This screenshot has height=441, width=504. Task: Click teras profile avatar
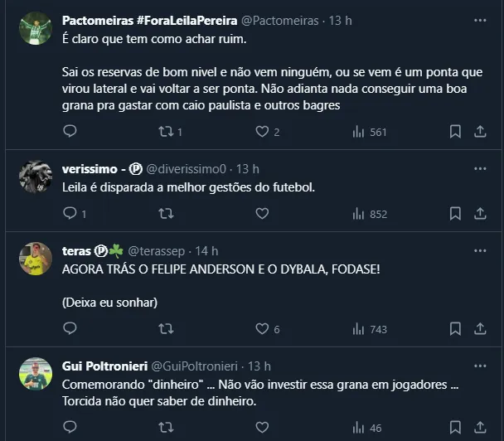tap(36, 259)
